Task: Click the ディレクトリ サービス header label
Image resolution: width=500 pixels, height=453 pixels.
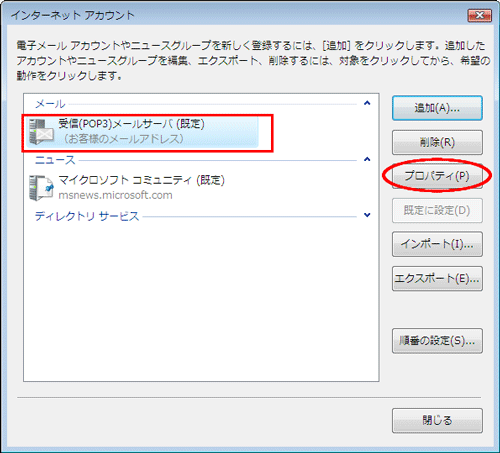Action: (87, 216)
